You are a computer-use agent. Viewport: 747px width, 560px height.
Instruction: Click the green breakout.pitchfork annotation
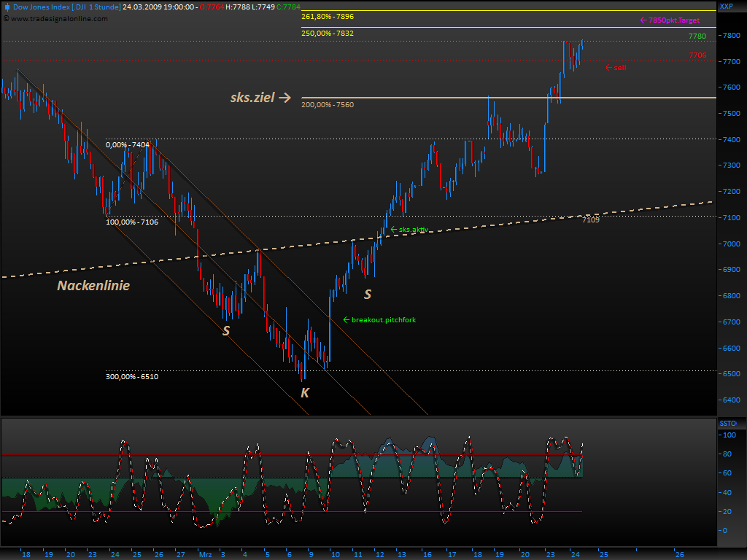(379, 320)
